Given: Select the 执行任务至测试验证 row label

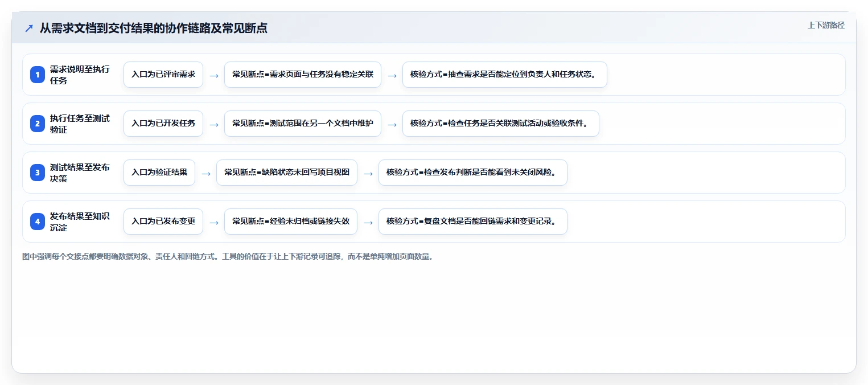Looking at the screenshot, I should point(80,124).
